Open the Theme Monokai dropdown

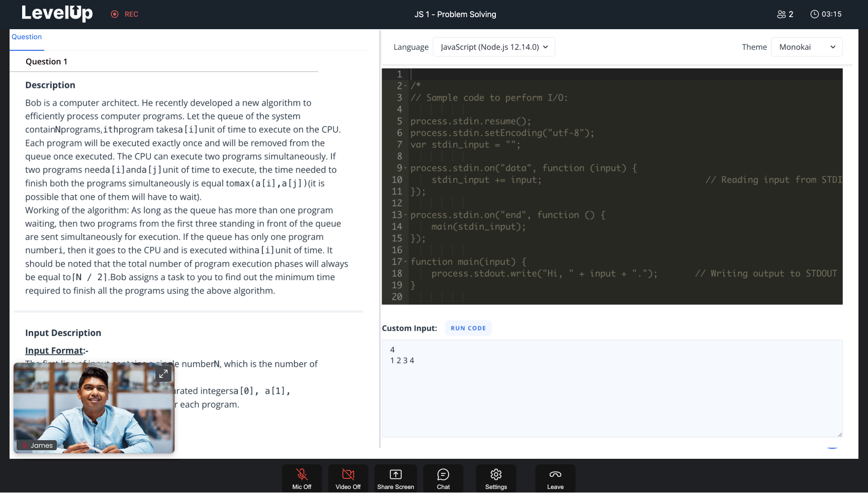[807, 47]
